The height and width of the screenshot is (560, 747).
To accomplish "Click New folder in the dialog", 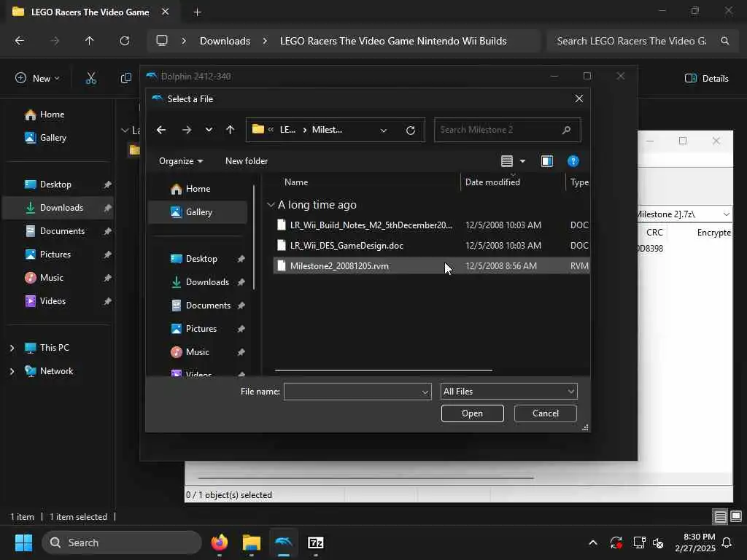I will pos(247,161).
